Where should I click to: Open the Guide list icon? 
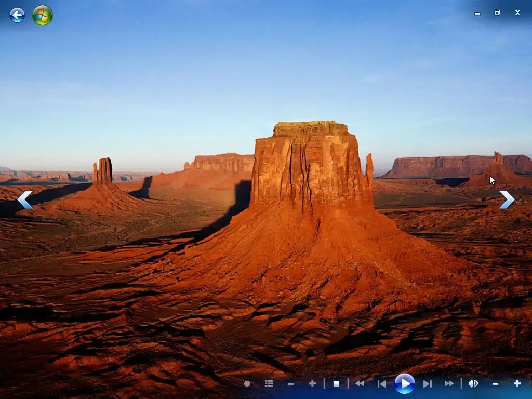[x=269, y=384]
